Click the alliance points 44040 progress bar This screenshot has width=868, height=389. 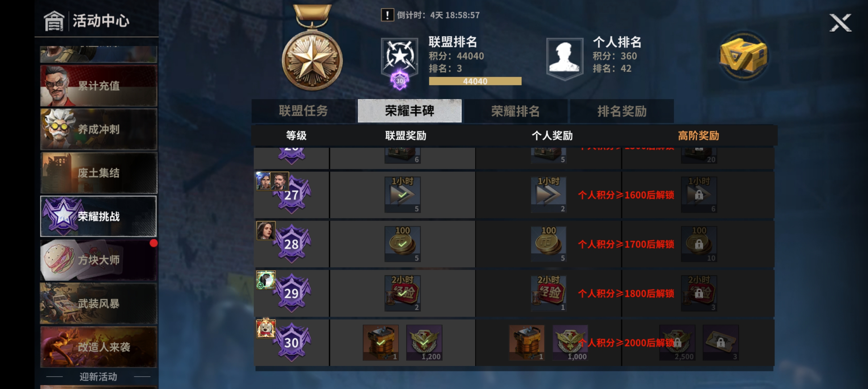tap(475, 81)
